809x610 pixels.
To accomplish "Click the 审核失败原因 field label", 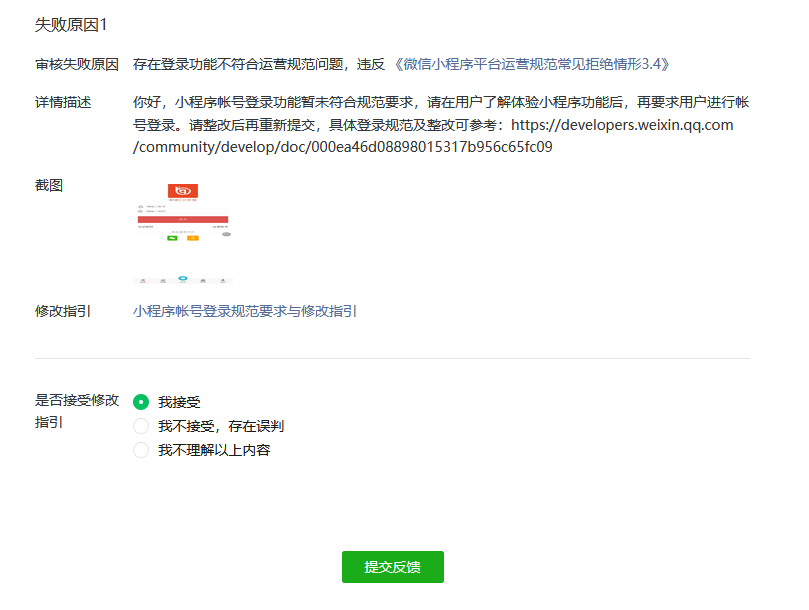I will (x=77, y=64).
